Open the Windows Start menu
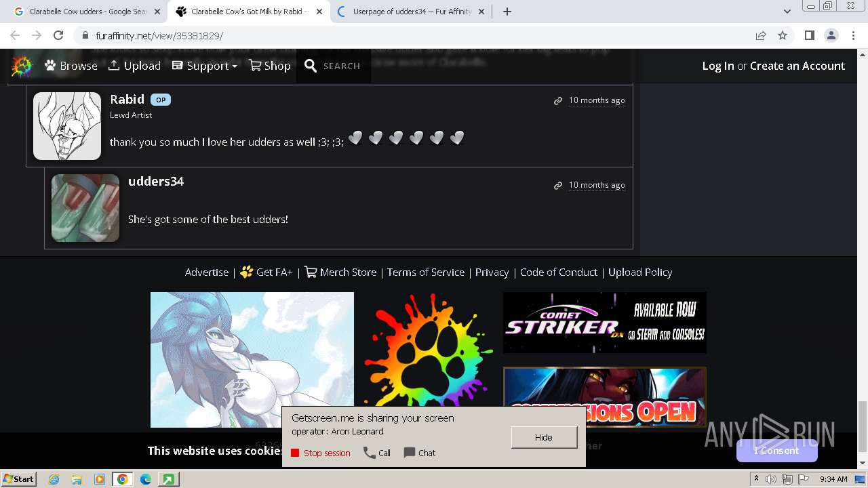 (18, 479)
